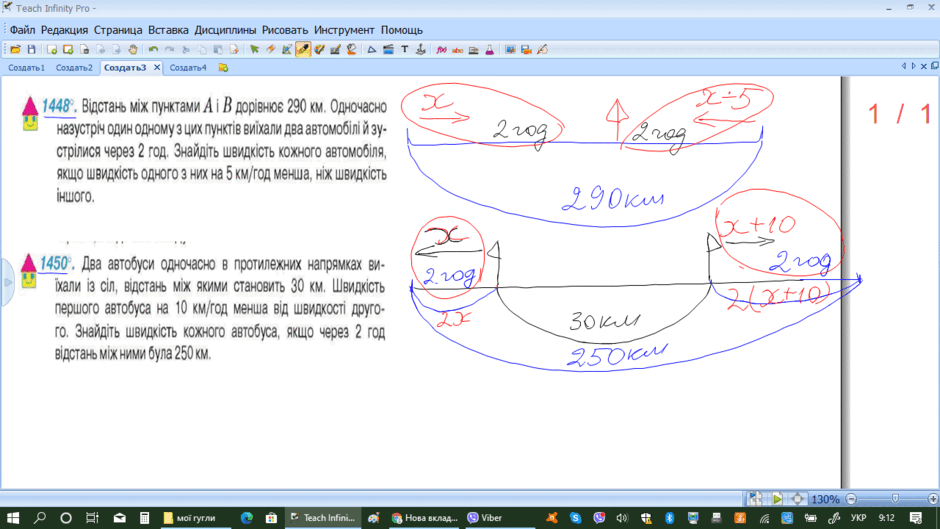The image size is (940, 529).
Task: Click the green play slideshow button
Action: pos(776,499)
